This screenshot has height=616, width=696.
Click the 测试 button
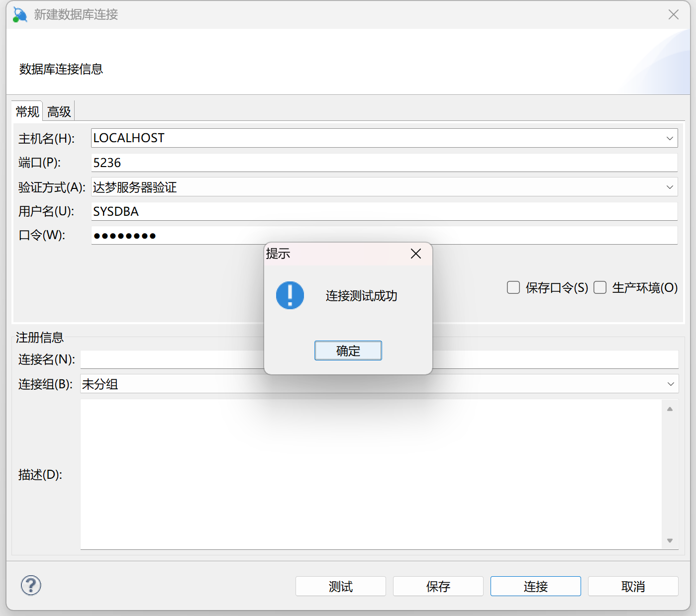coord(341,586)
